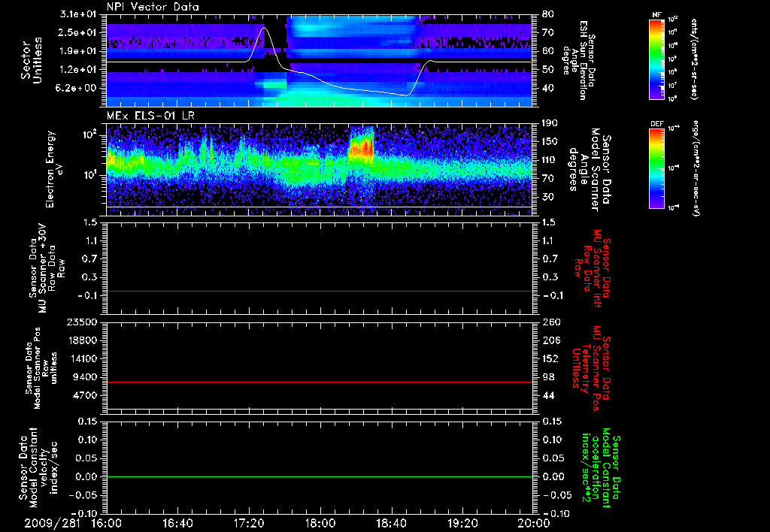The width and height of the screenshot is (770, 532).
Task: Click the NF flux color bar
Action: click(656, 59)
